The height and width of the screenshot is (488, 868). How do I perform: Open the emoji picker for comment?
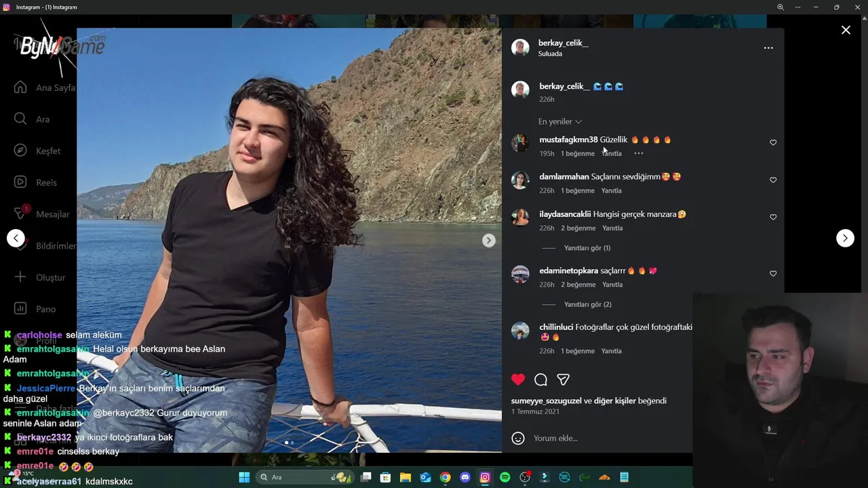click(x=518, y=438)
